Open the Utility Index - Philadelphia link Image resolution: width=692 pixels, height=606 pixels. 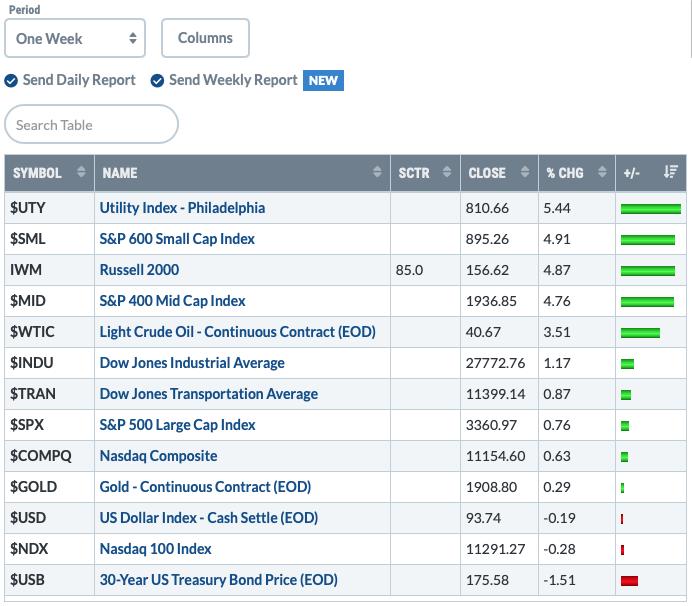[x=182, y=208]
